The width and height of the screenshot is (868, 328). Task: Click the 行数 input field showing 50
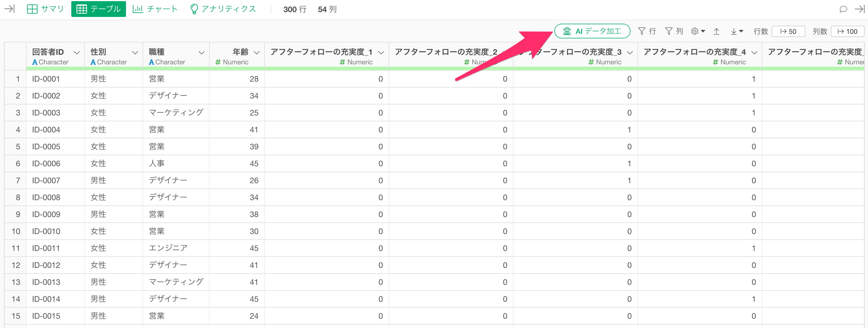pyautogui.click(x=788, y=31)
